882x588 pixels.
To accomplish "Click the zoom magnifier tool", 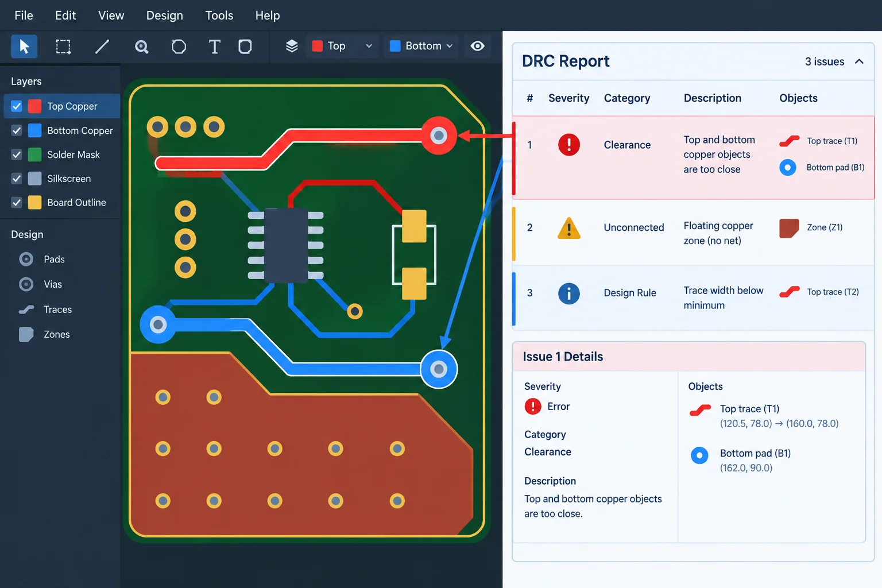I will click(x=141, y=47).
